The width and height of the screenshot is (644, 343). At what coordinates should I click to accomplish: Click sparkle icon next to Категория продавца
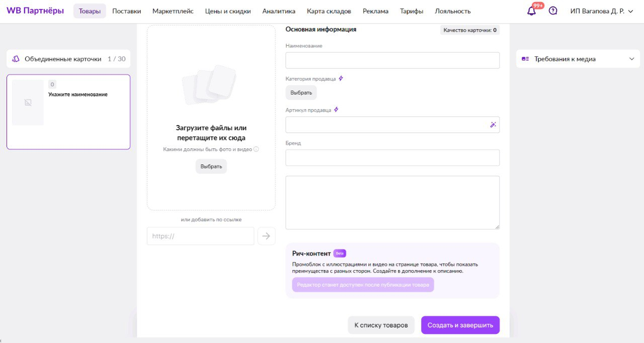point(341,78)
